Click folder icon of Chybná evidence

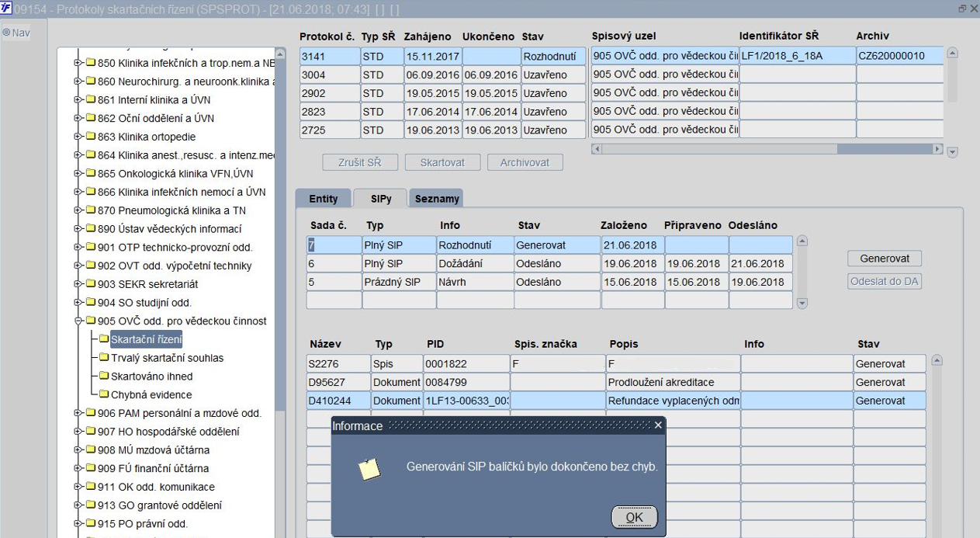103,394
